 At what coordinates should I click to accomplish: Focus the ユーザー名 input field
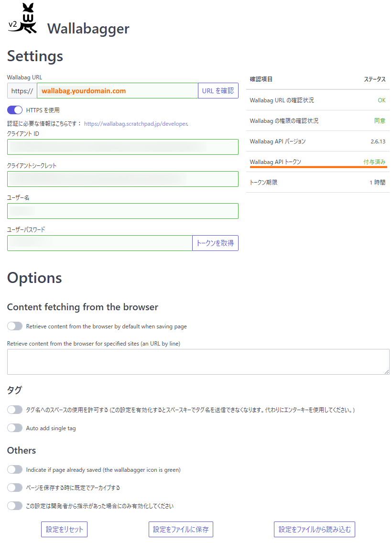(x=122, y=211)
